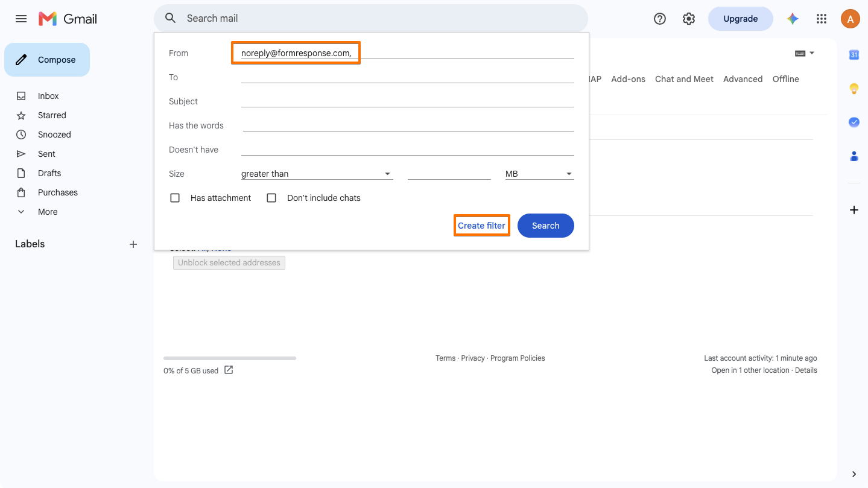Get add-ons with the plus icon
The image size is (868, 488).
pyautogui.click(x=854, y=210)
